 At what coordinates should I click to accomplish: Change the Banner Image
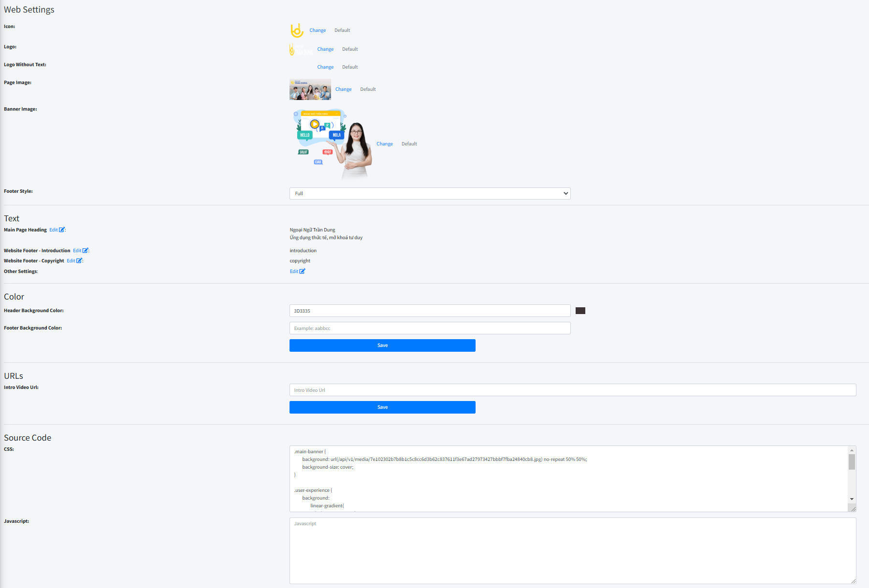(x=385, y=144)
